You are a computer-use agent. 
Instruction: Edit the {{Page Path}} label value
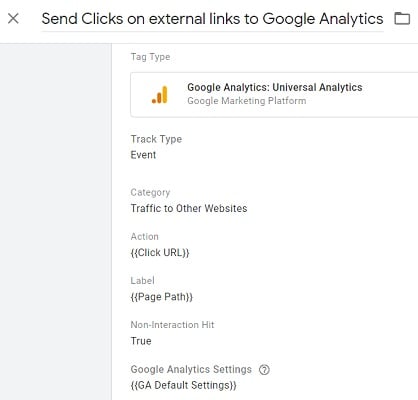coord(162,297)
